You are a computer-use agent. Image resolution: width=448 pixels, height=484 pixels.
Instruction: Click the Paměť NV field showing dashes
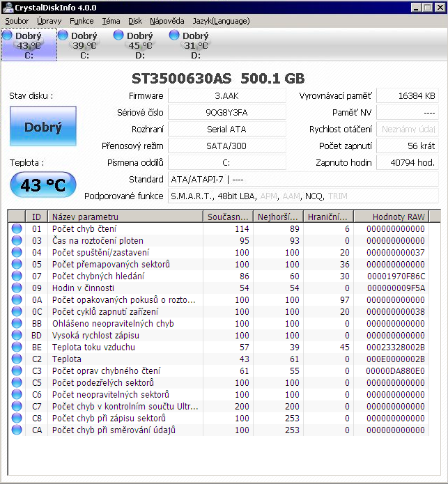pyautogui.click(x=408, y=113)
